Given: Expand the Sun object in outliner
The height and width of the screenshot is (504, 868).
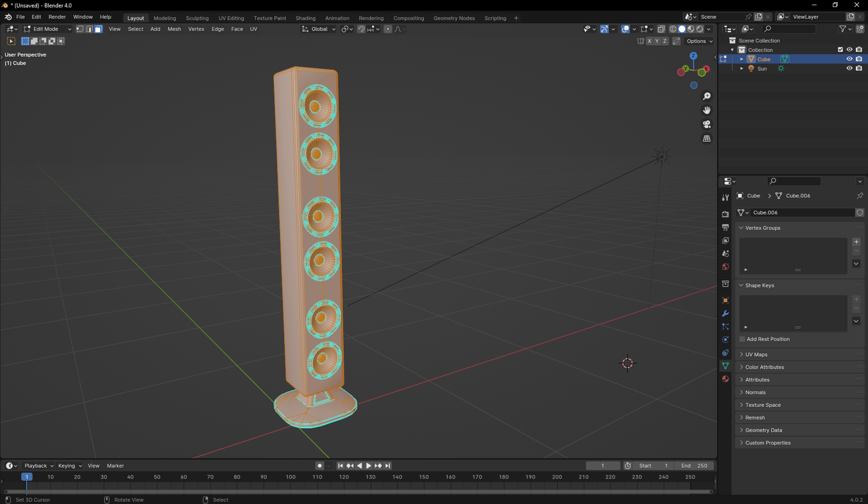Looking at the screenshot, I should (742, 68).
